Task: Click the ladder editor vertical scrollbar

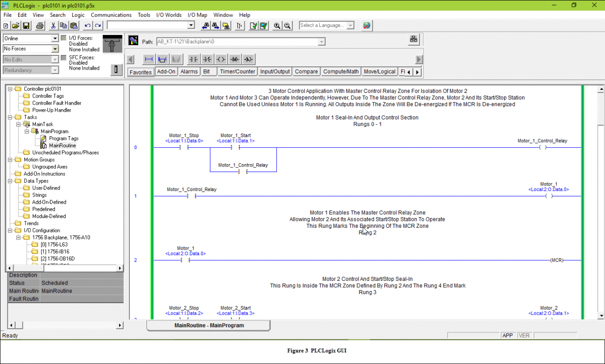Action: click(600, 202)
